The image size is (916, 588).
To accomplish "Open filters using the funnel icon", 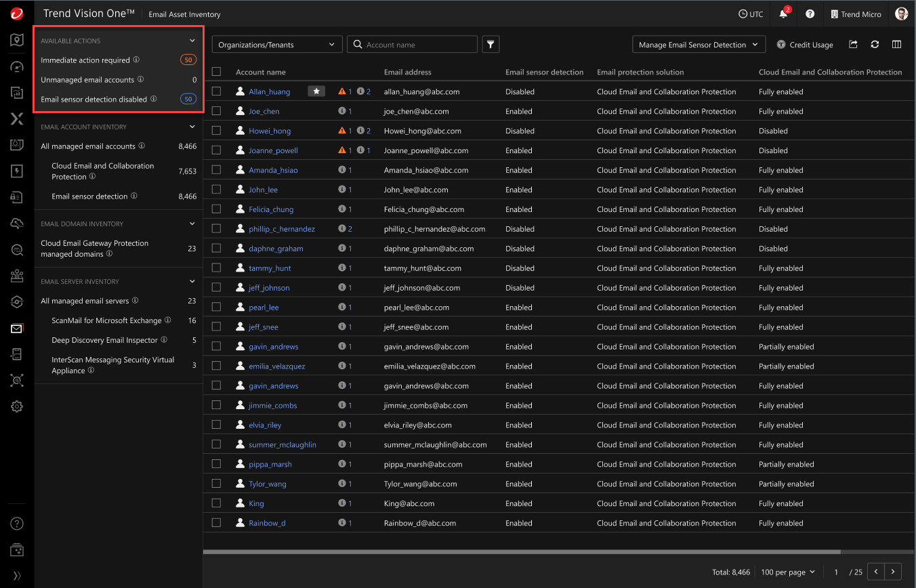I will (491, 44).
